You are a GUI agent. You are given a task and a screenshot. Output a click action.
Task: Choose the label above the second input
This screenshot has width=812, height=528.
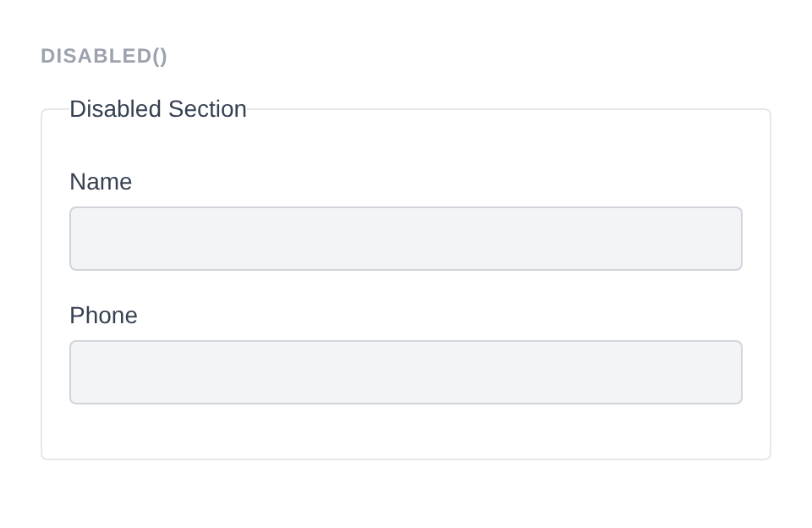pos(103,316)
